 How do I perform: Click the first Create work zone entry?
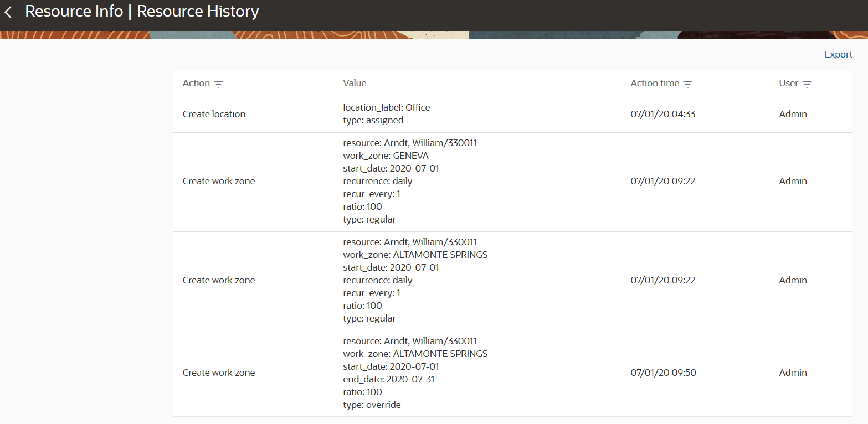[218, 181]
